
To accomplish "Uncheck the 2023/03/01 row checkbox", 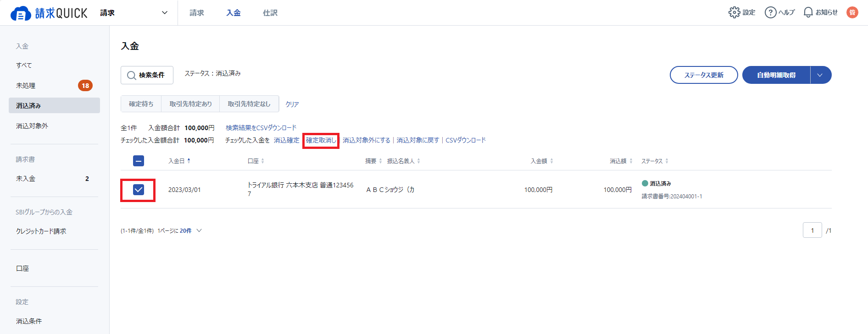I will [139, 190].
